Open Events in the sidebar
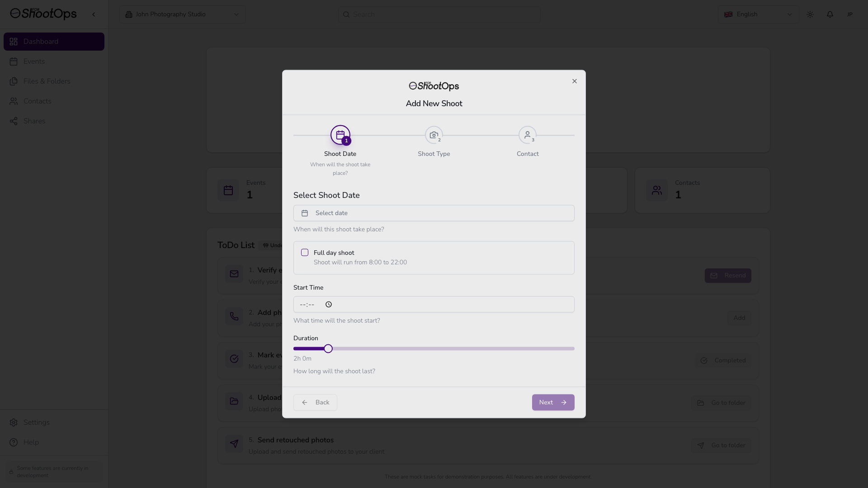Screen dimensions: 868x488 pyautogui.click(x=34, y=61)
